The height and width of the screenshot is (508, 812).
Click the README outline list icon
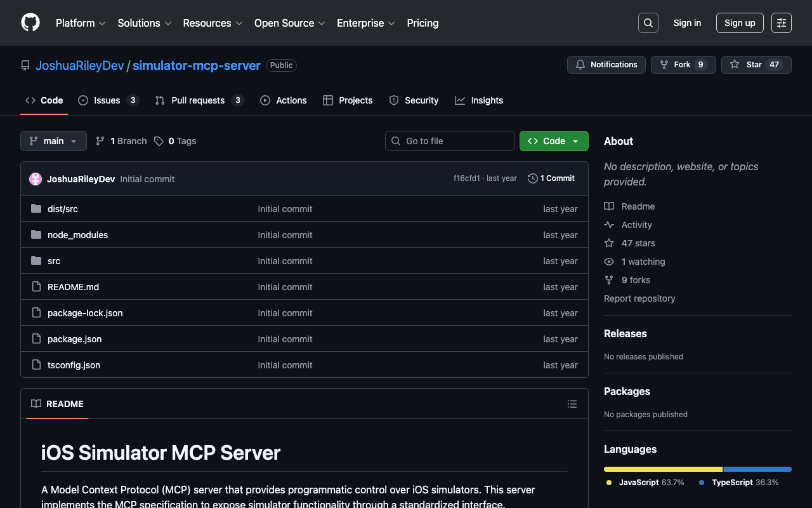coord(572,404)
